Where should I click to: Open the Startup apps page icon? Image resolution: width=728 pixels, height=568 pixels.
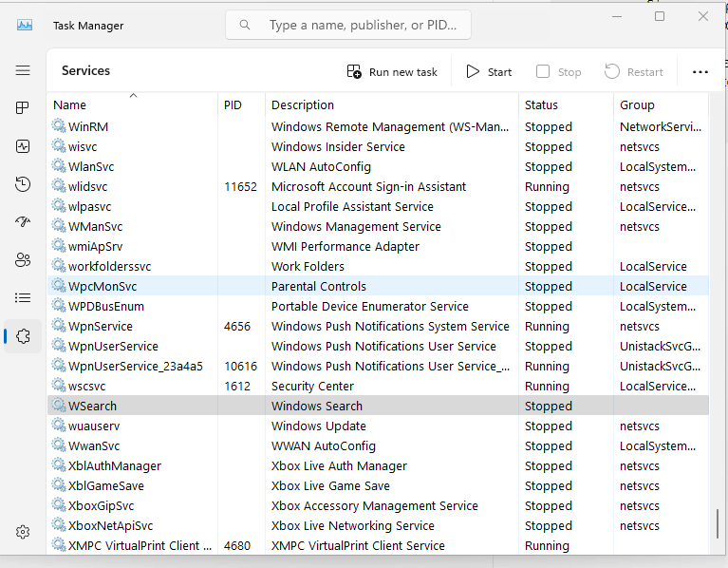tap(23, 221)
